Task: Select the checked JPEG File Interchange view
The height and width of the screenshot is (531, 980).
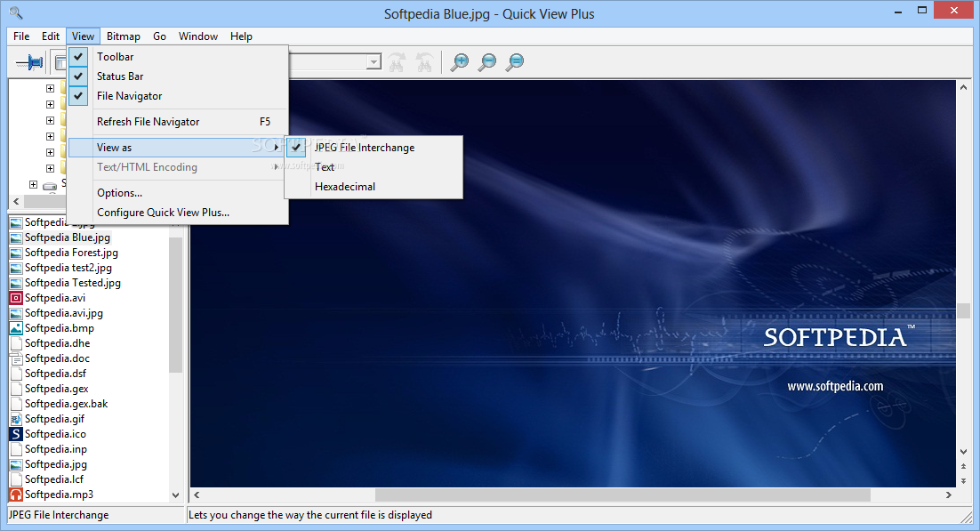Action: coord(374,148)
